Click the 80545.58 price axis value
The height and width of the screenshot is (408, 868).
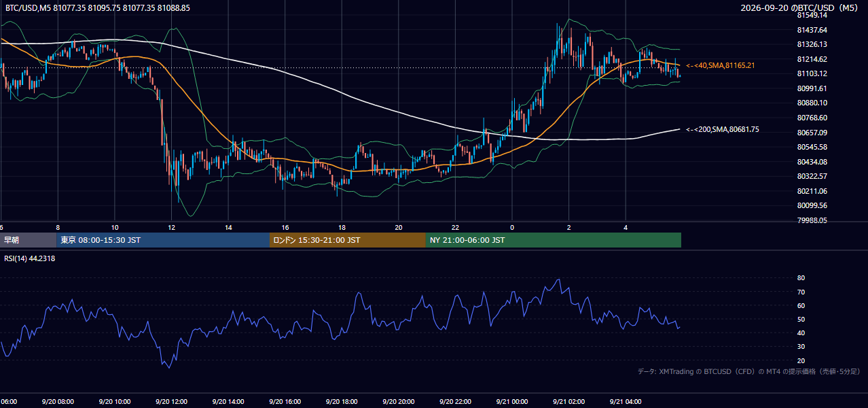pos(812,147)
